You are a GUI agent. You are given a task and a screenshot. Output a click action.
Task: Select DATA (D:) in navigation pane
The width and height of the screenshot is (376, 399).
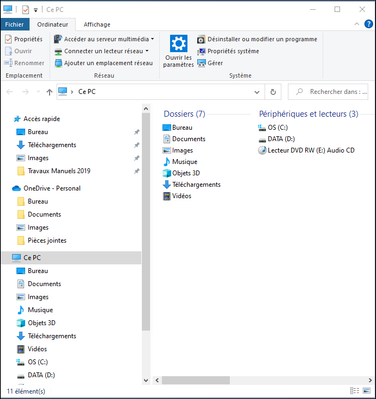pyautogui.click(x=36, y=375)
